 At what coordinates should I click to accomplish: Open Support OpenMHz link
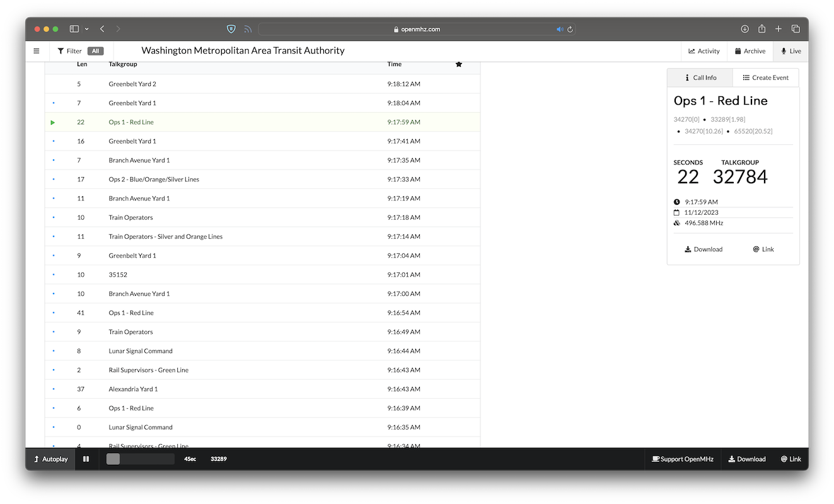(x=683, y=459)
